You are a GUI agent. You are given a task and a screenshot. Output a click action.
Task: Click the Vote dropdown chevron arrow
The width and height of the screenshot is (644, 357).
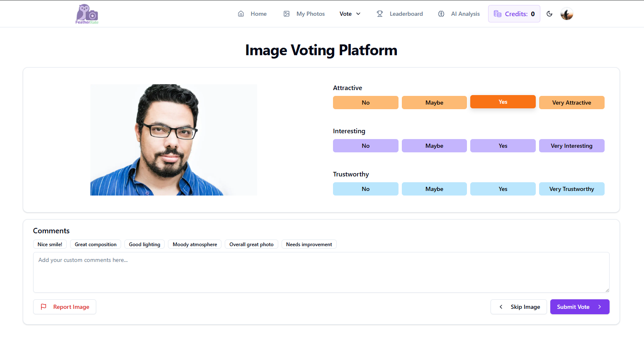point(358,14)
